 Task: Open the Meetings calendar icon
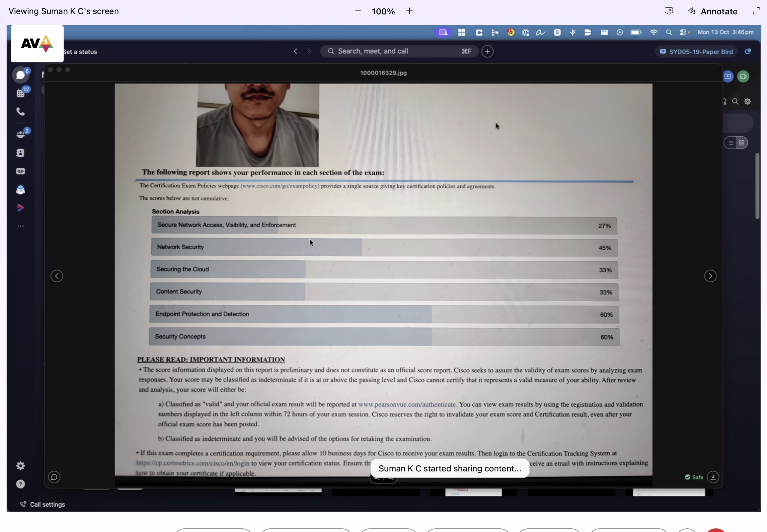[x=20, y=93]
